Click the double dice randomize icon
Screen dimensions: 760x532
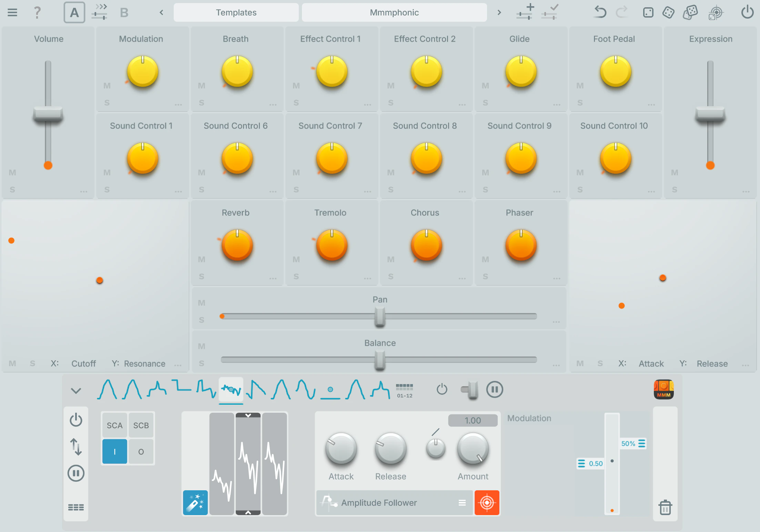click(x=690, y=13)
